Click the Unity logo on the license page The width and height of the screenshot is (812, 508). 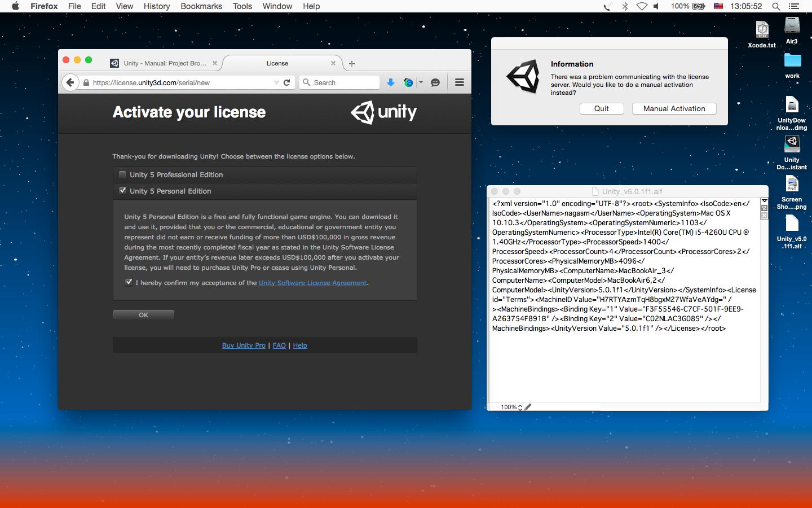coord(383,112)
